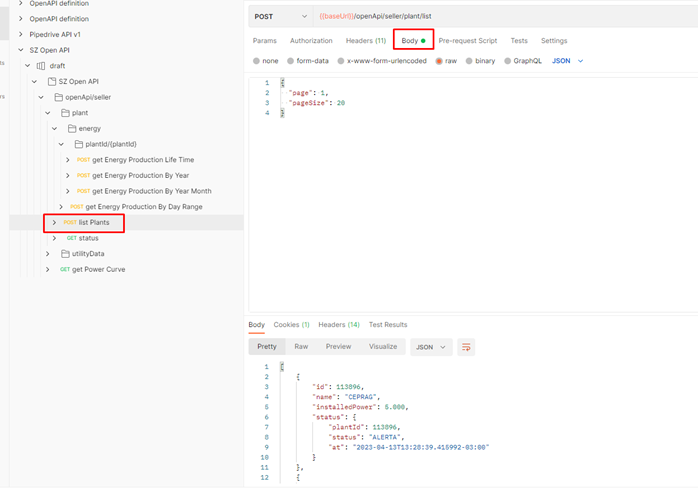Click the openApi/seller folder icon
The width and height of the screenshot is (698, 488).
(56, 98)
